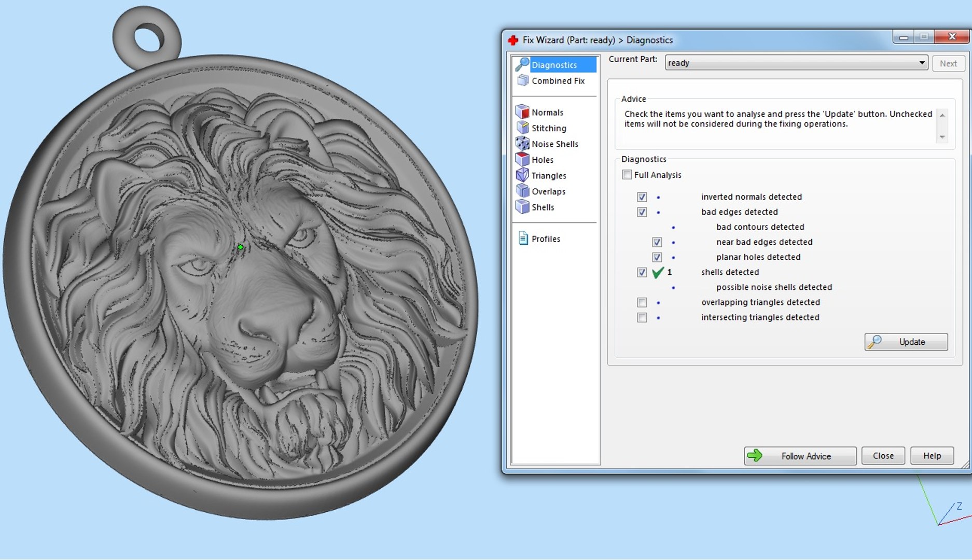
Task: Click the Close button at the bottom of the dialog
Action: (x=883, y=456)
